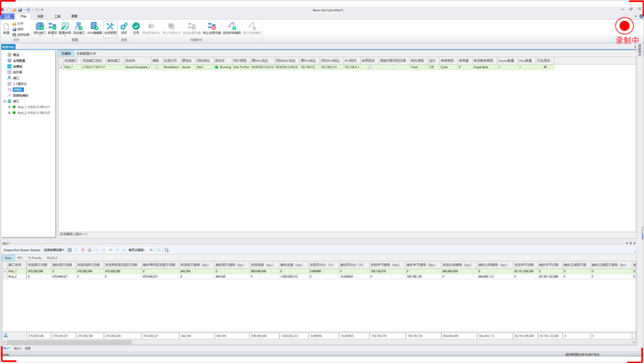Select 数据包捕获 in the navigation tree
The width and height of the screenshot is (644, 363).
(x=20, y=95)
